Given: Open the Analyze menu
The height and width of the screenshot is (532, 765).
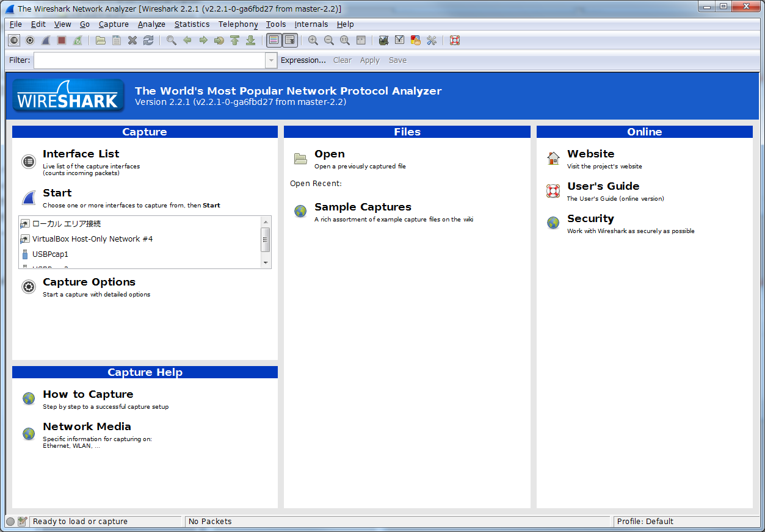Looking at the screenshot, I should (151, 24).
